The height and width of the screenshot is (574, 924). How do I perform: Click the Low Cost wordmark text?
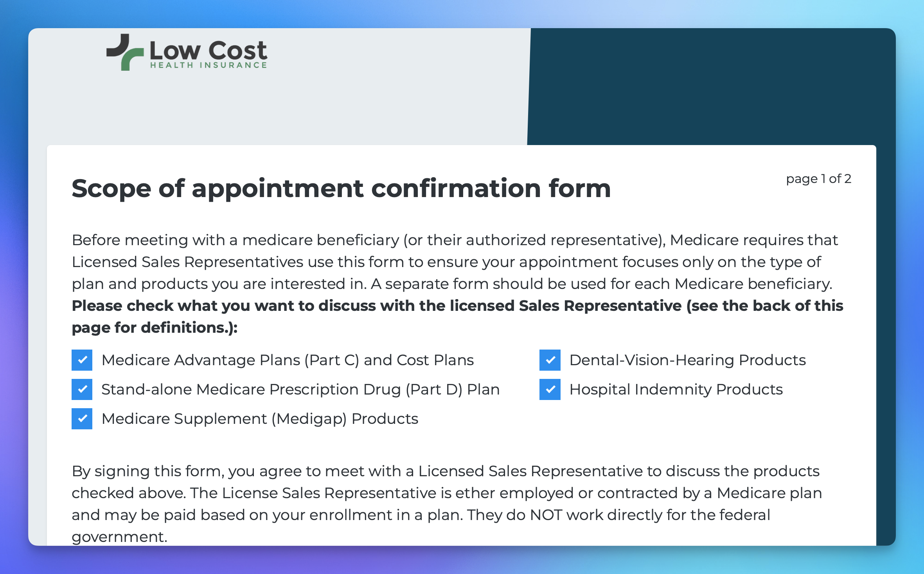[208, 50]
